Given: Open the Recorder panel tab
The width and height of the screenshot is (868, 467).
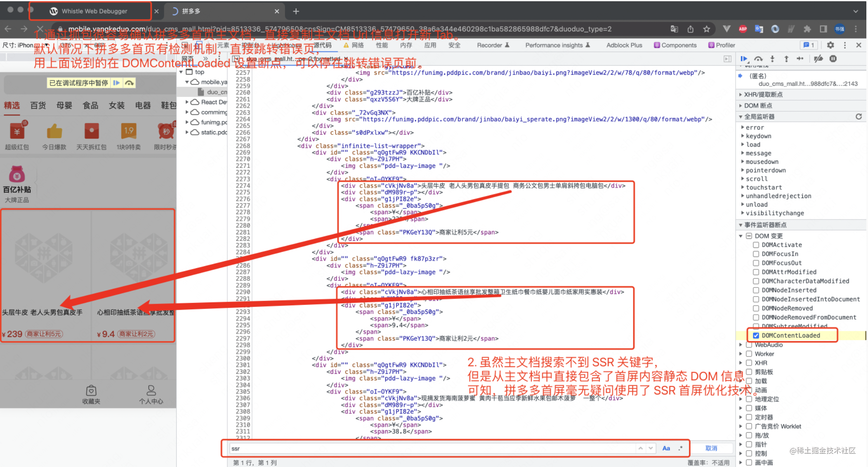Looking at the screenshot, I should pyautogui.click(x=493, y=45).
